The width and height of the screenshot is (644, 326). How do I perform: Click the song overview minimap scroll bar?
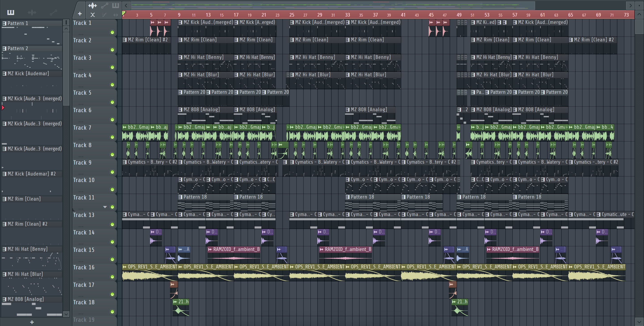coord(333,5)
